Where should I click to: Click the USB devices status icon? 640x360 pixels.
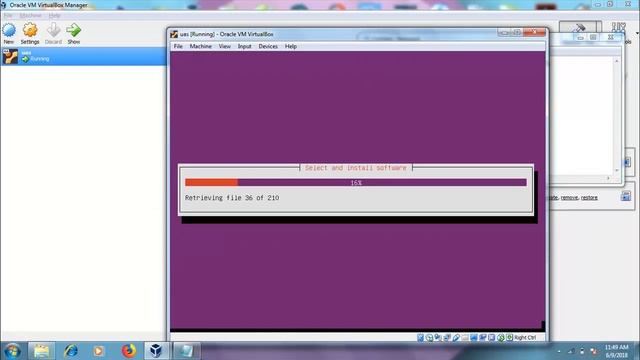[456, 338]
